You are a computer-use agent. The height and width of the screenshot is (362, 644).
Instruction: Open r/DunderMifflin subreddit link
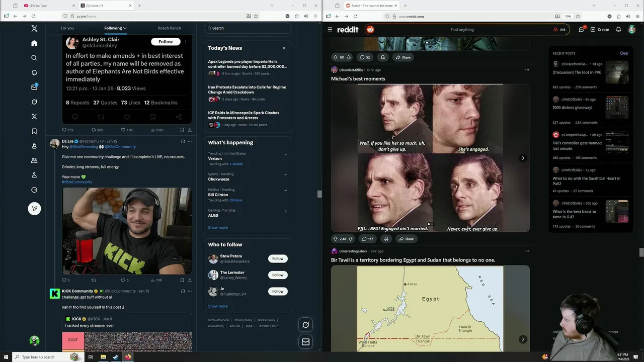click(351, 70)
